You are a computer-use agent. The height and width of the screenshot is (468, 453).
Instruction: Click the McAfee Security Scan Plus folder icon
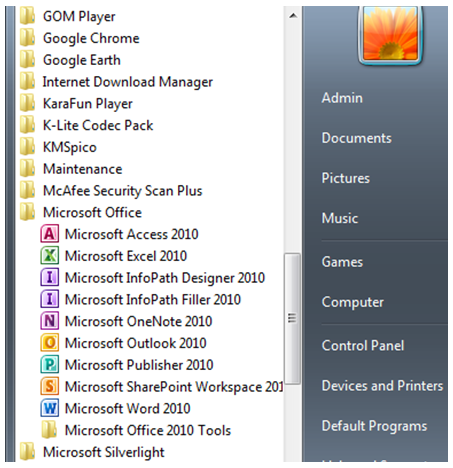[x=27, y=190]
